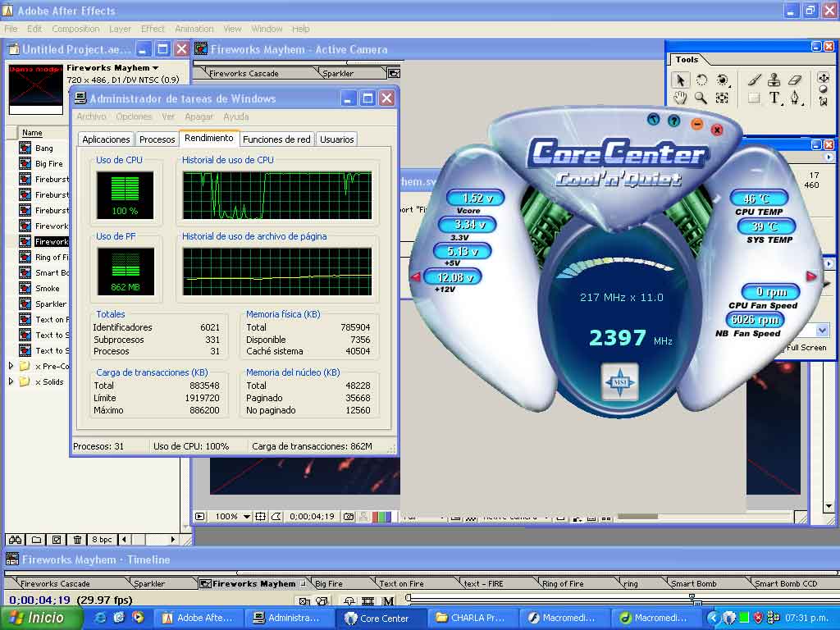Image resolution: width=840 pixels, height=630 pixels.
Task: Click the binoculars find icon in Project panel
Action: pyautogui.click(x=14, y=539)
